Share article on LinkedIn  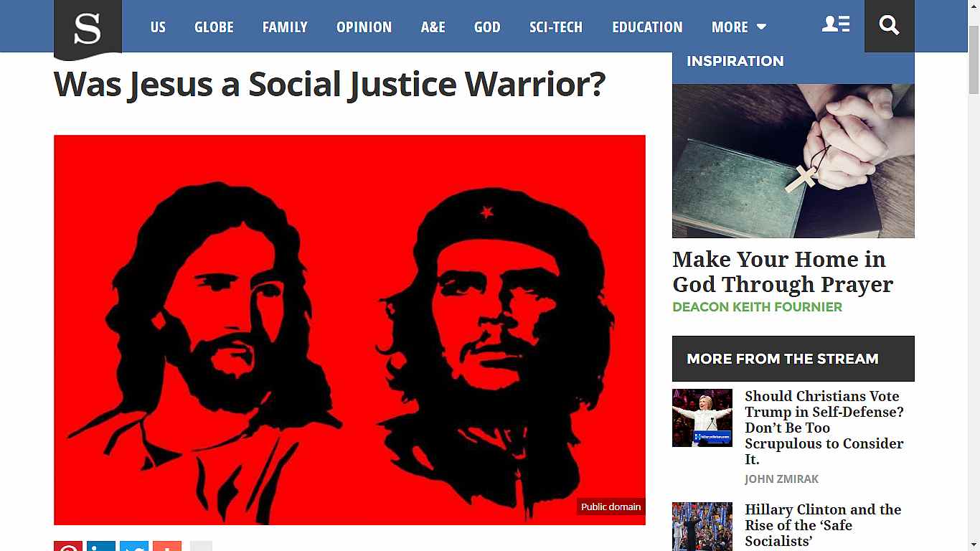(101, 546)
